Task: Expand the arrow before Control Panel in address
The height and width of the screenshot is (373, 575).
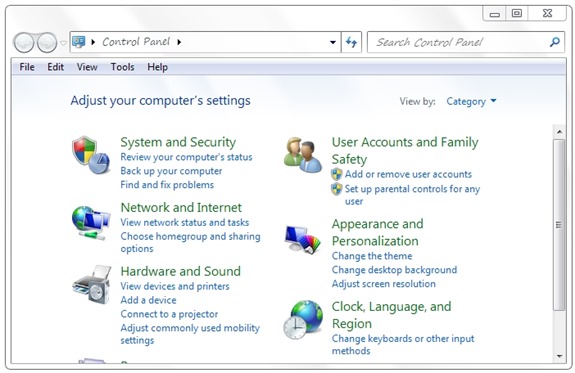Action: tap(93, 42)
